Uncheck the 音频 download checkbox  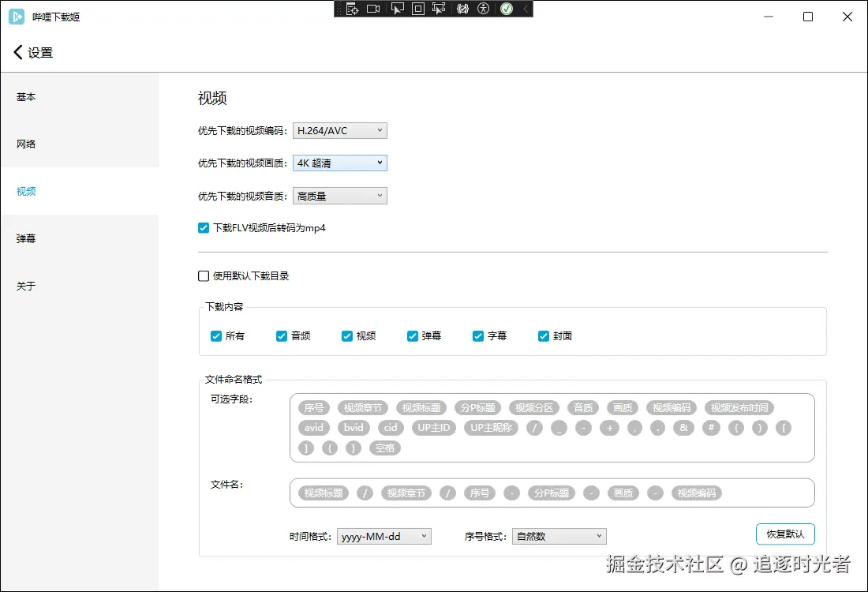pyautogui.click(x=281, y=336)
